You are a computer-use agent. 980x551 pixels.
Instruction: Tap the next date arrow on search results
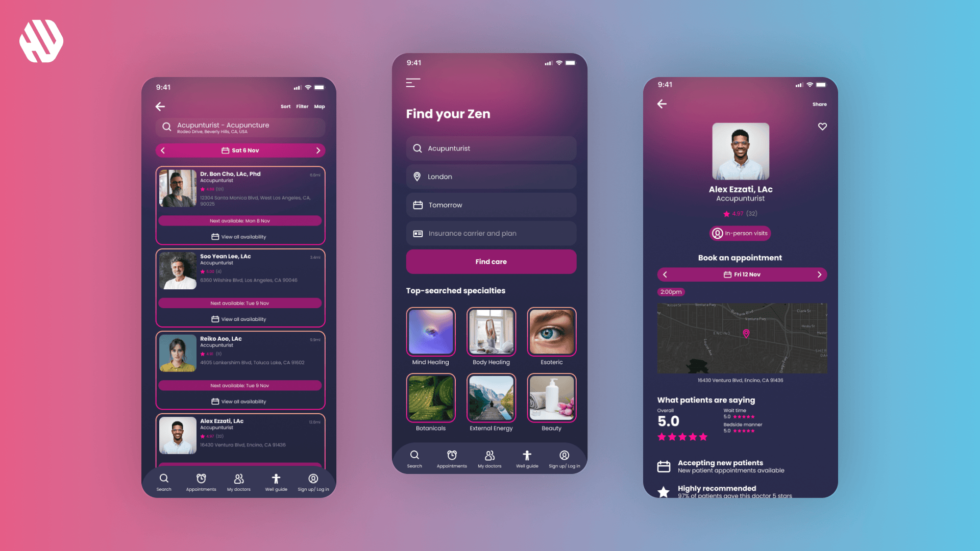pos(318,151)
